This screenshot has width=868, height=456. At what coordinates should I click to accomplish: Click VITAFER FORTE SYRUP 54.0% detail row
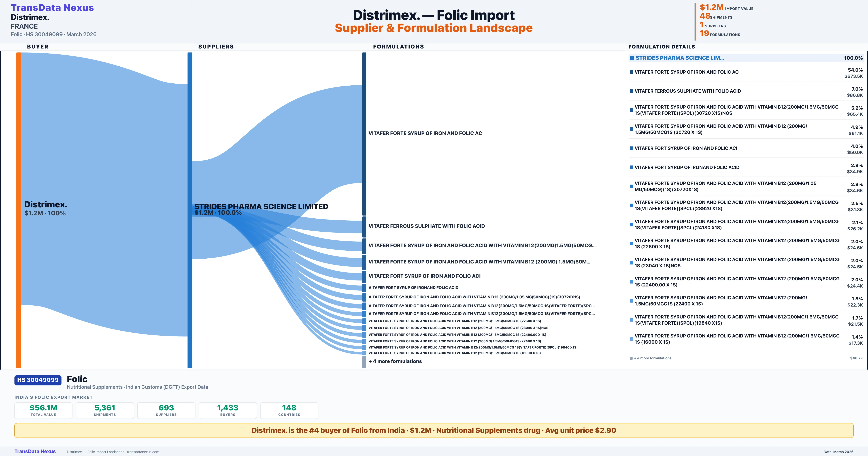tap(686, 72)
